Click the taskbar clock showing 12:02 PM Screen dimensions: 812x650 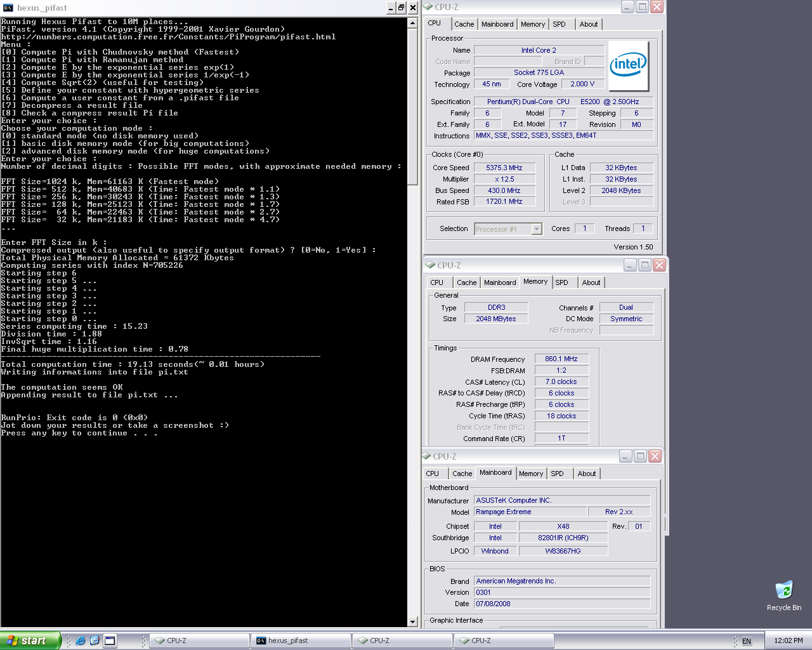[x=789, y=640]
